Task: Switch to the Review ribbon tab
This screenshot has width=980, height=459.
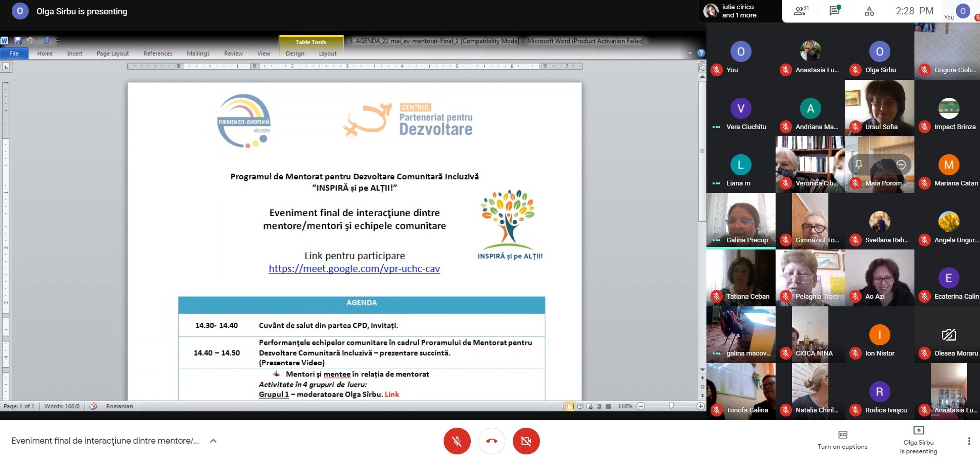Action: [233, 53]
